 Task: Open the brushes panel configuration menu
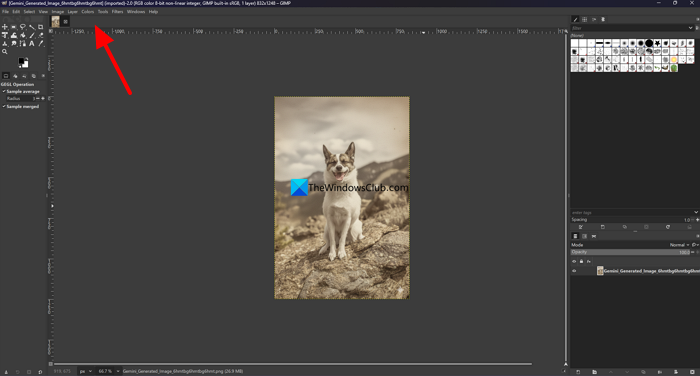pos(698,19)
